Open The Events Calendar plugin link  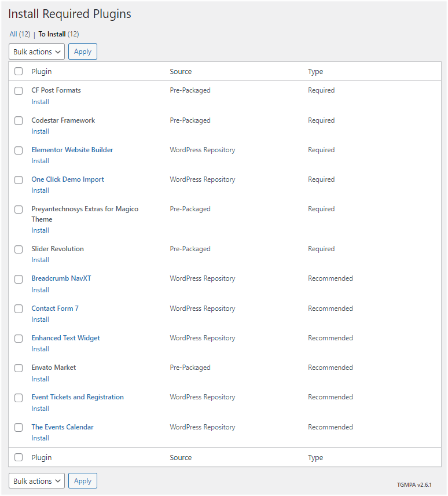63,427
